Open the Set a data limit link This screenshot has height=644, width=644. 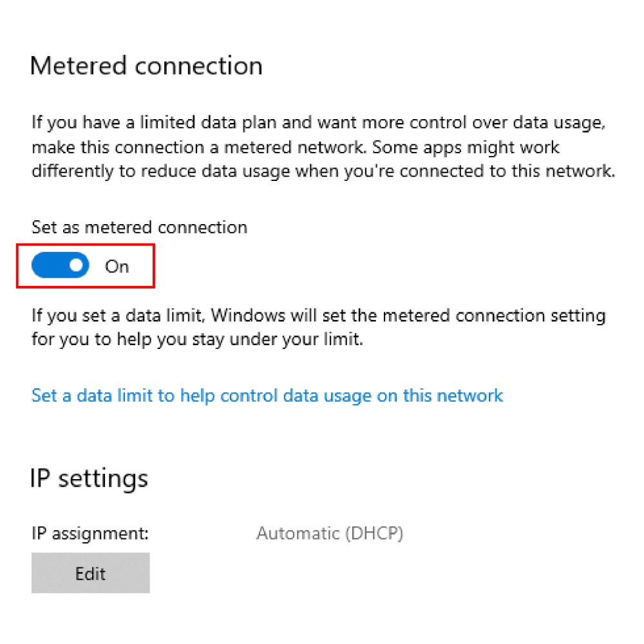(x=267, y=395)
